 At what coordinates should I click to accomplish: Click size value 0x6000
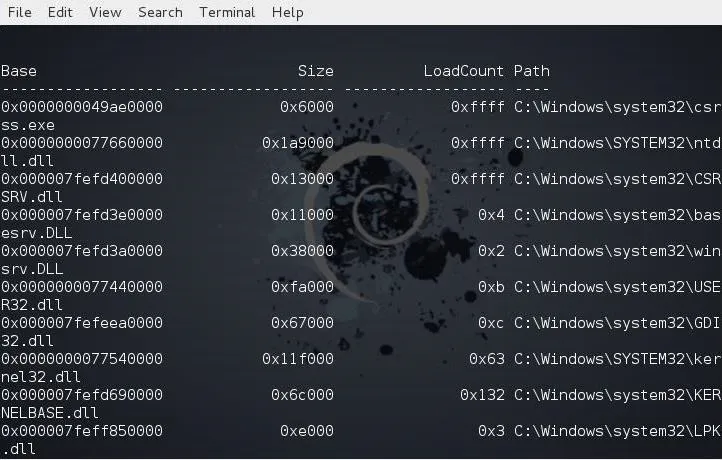307,107
